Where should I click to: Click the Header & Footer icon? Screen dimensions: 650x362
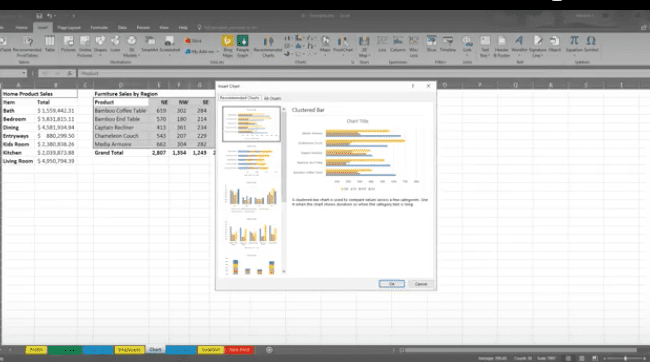click(501, 46)
